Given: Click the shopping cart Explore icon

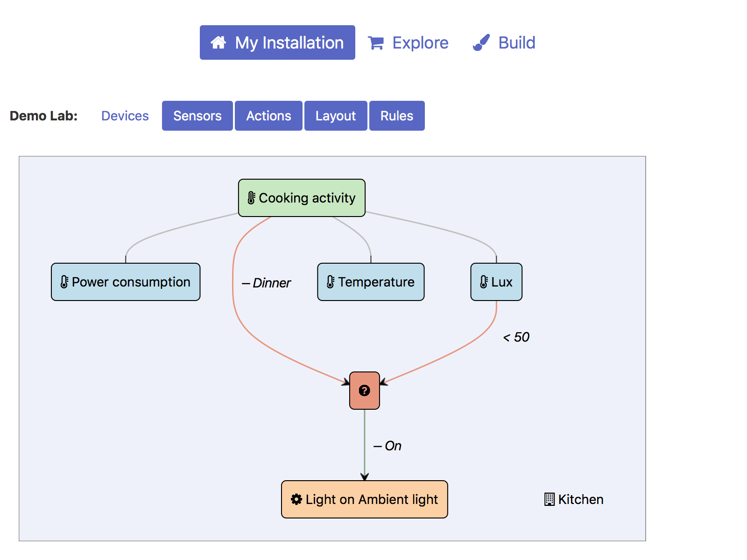Looking at the screenshot, I should pos(376,43).
